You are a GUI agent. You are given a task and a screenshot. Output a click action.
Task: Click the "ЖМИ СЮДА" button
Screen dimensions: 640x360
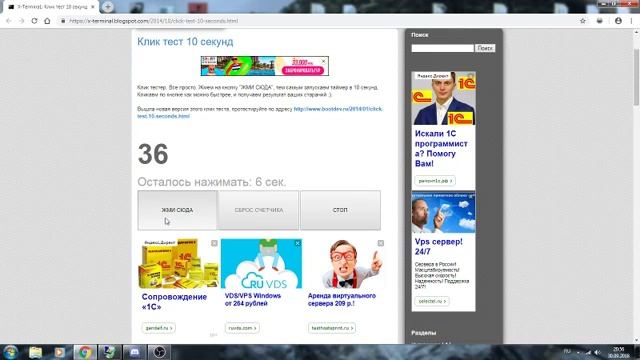[x=177, y=210]
